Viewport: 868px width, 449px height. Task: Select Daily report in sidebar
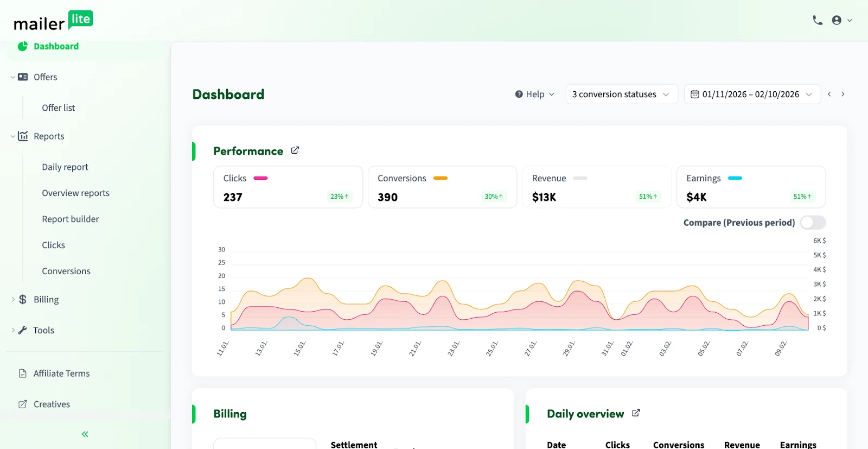[x=65, y=167]
